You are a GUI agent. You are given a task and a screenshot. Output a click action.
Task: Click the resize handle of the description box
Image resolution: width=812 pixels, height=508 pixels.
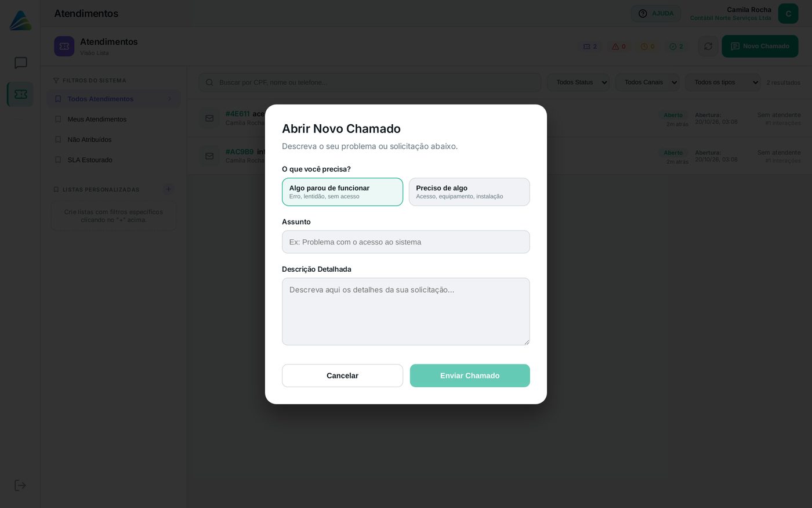coord(527,342)
